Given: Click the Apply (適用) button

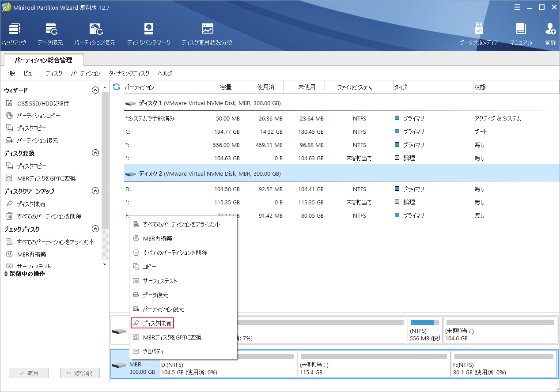Looking at the screenshot, I should coord(28,373).
